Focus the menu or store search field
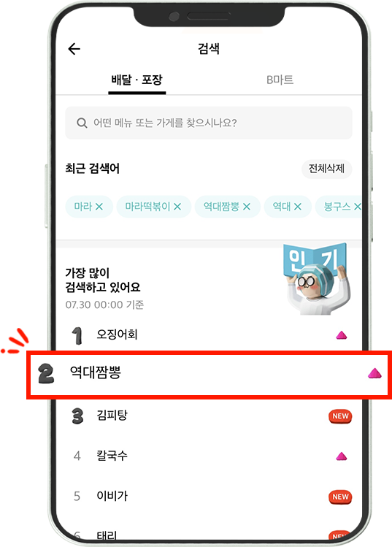This screenshot has height=547, width=392. pos(209,123)
